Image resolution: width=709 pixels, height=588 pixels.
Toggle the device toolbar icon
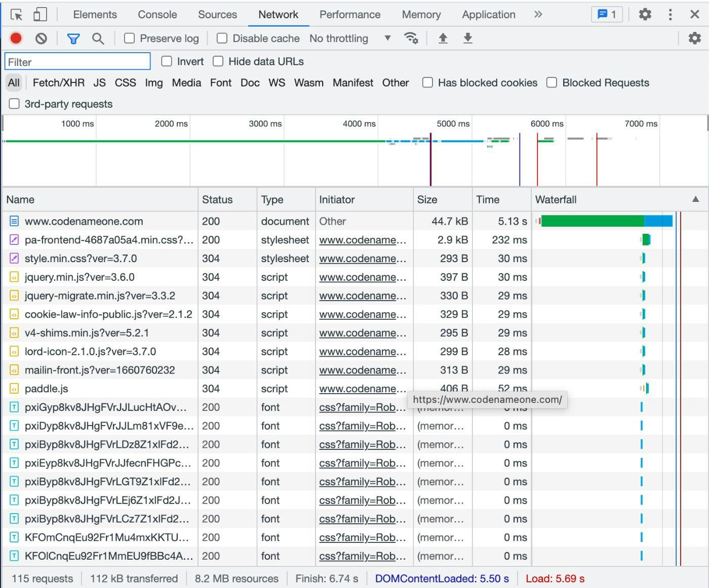(40, 15)
